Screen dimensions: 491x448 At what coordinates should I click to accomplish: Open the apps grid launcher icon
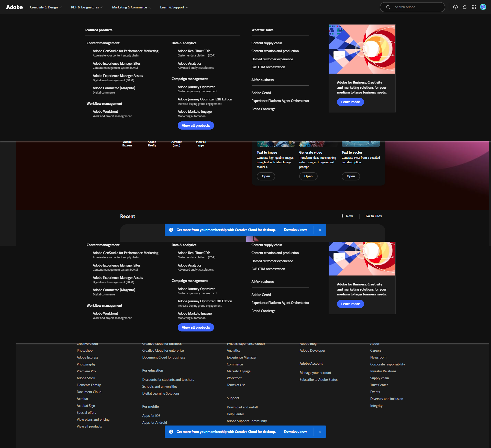[x=474, y=7]
